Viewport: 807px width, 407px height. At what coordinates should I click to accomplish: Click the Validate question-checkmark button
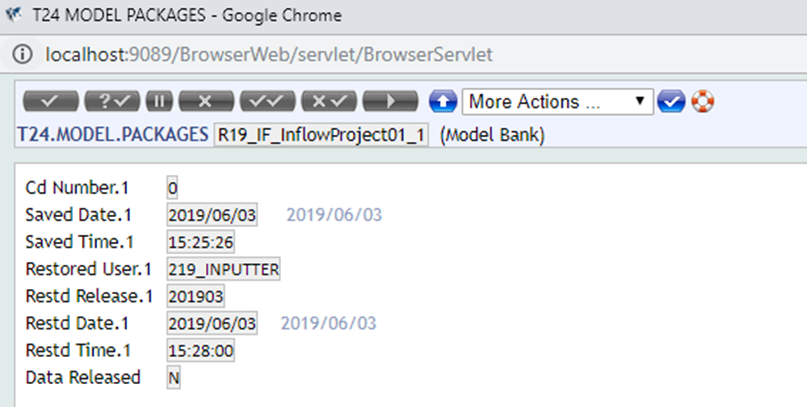coord(112,101)
